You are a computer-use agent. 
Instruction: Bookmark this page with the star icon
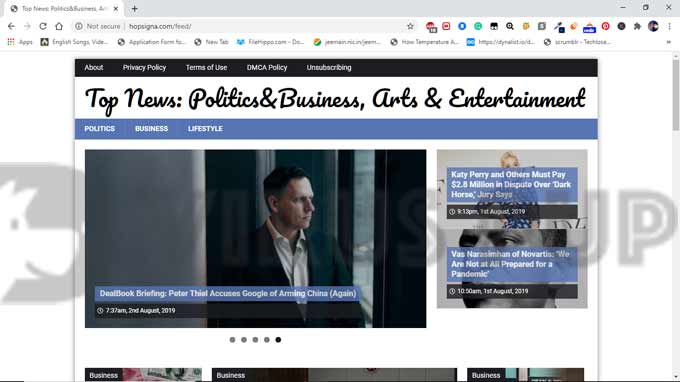pos(410,26)
